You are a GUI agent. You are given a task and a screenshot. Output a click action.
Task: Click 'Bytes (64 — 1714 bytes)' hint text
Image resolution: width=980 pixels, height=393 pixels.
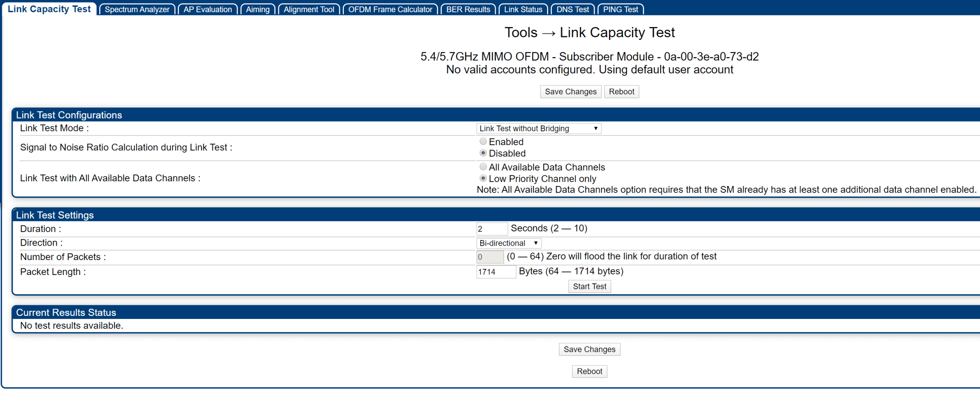pyautogui.click(x=571, y=272)
